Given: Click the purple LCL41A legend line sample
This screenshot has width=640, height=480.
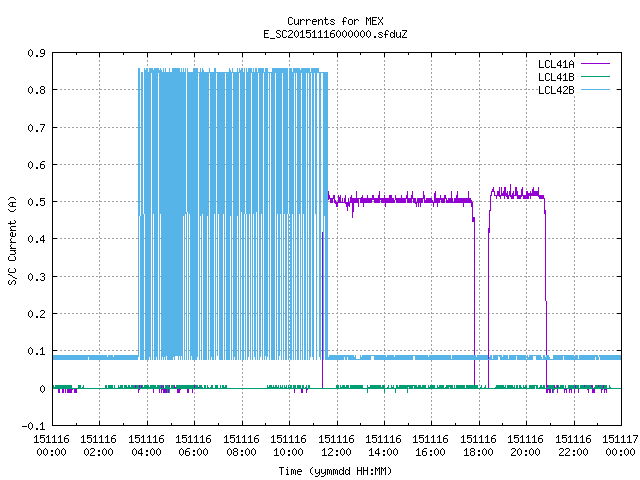Looking at the screenshot, I should (x=596, y=64).
